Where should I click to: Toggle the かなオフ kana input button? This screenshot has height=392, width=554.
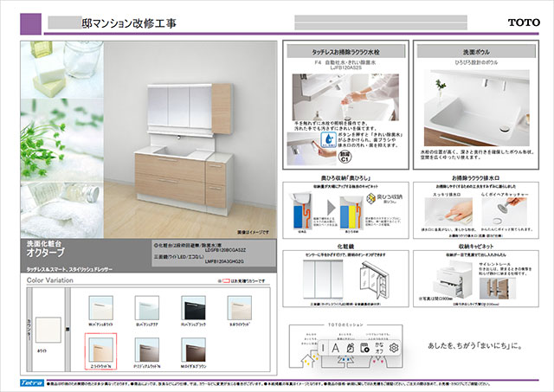click(379, 348)
